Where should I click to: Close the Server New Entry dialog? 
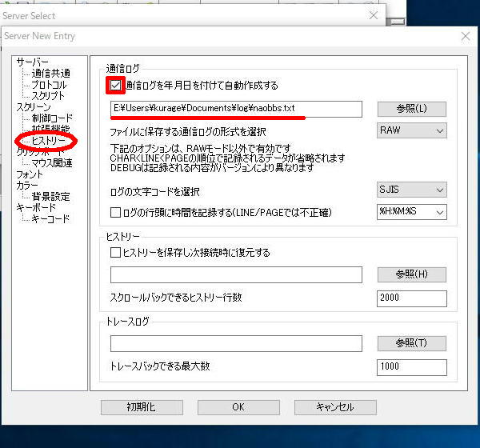coord(466,36)
